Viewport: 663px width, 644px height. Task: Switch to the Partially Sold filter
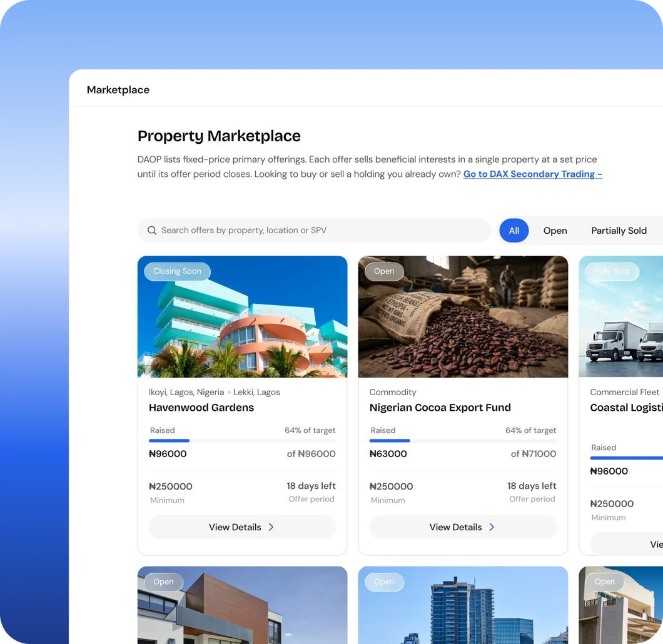click(x=619, y=231)
